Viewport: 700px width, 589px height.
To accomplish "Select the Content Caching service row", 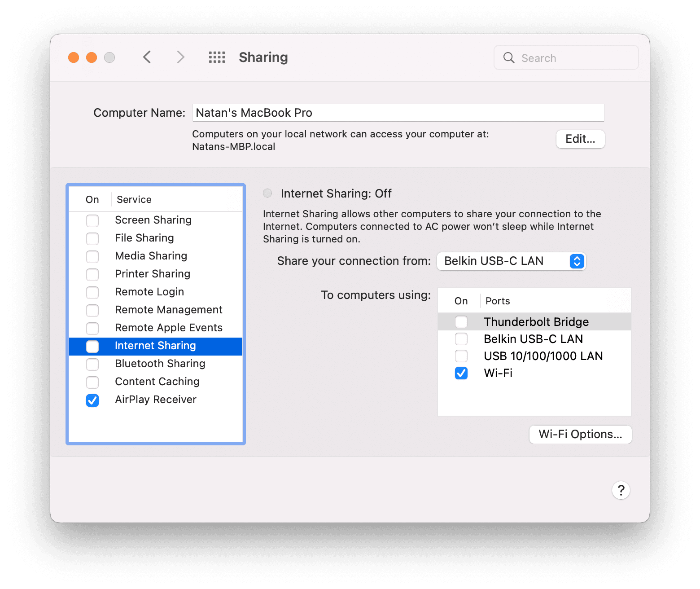I will point(156,382).
